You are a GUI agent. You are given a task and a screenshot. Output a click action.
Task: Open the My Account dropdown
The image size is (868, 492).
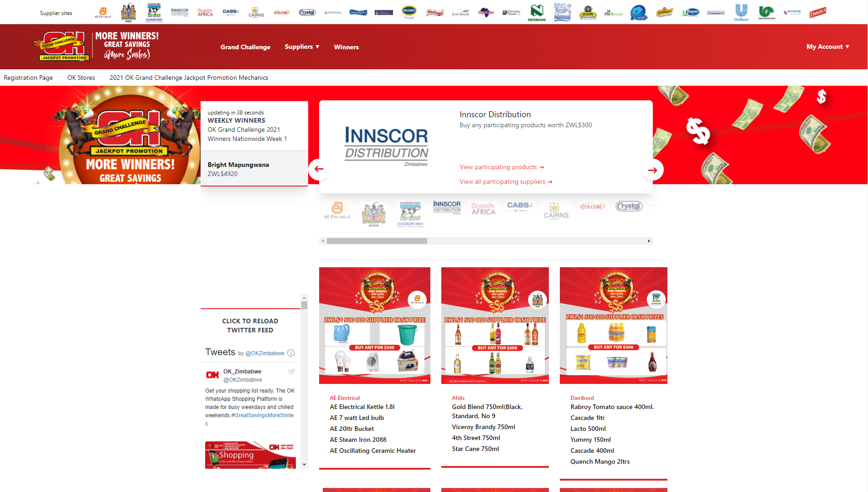827,47
